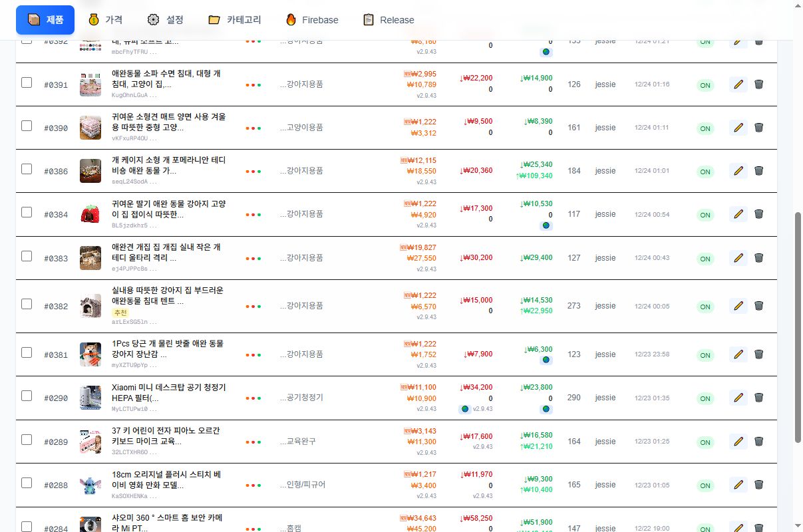Open the pencil editor for product #0384
The height and width of the screenshot is (532, 803).
738,214
